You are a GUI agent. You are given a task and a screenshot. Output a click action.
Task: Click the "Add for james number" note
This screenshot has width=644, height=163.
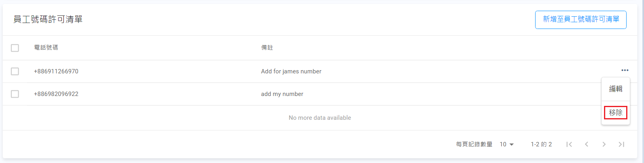tap(291, 71)
